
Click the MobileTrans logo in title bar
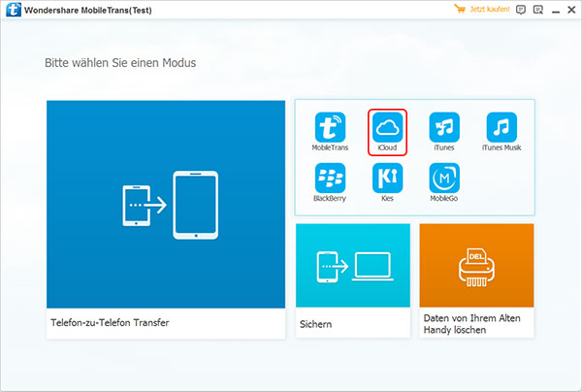14,10
